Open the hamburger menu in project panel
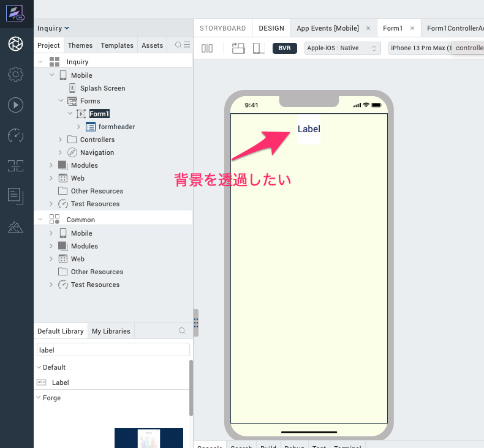The height and width of the screenshot is (448, 484). [187, 45]
